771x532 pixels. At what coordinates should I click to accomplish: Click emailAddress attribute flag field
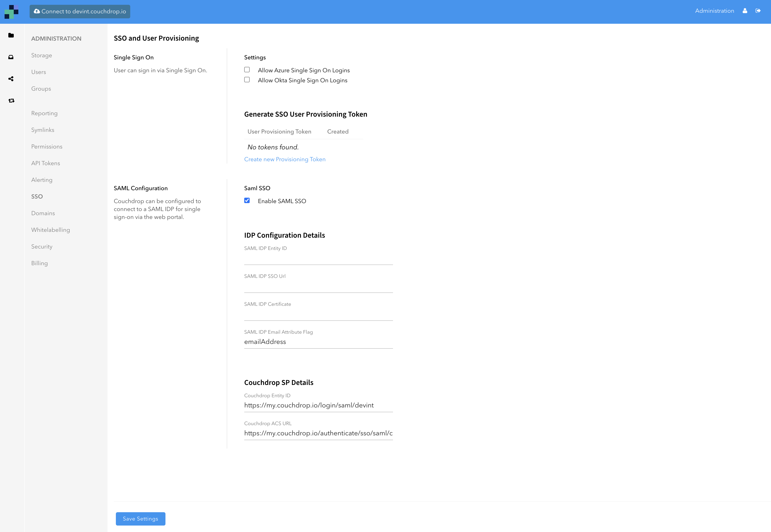[318, 342]
